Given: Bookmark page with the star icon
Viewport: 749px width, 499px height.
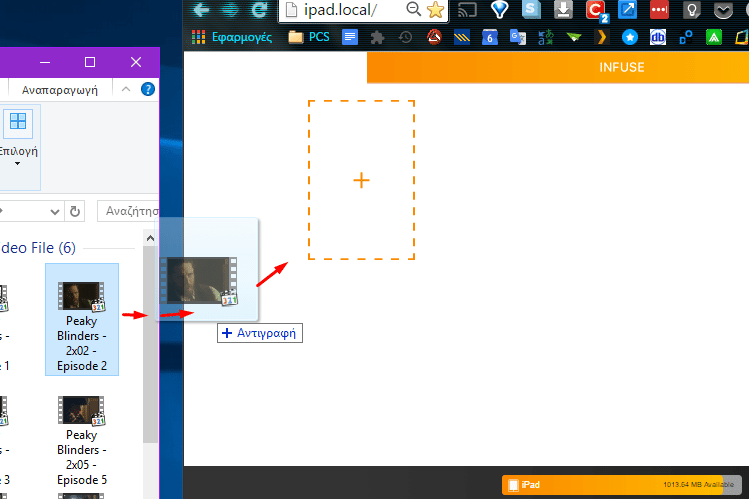Looking at the screenshot, I should point(435,10).
